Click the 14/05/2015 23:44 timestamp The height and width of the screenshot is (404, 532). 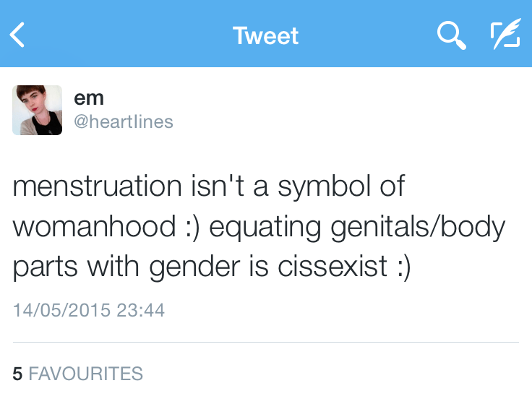[89, 311]
